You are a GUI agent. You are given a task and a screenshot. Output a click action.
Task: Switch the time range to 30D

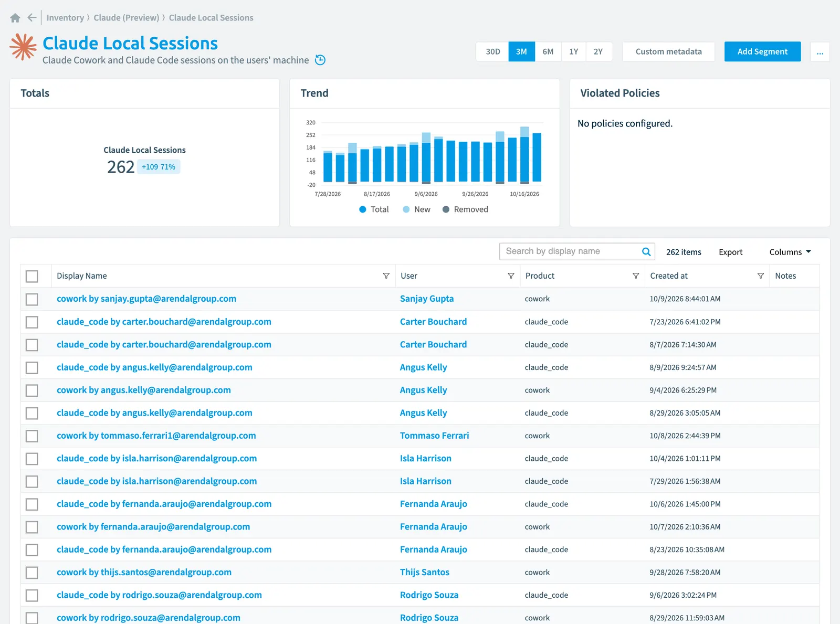492,51
